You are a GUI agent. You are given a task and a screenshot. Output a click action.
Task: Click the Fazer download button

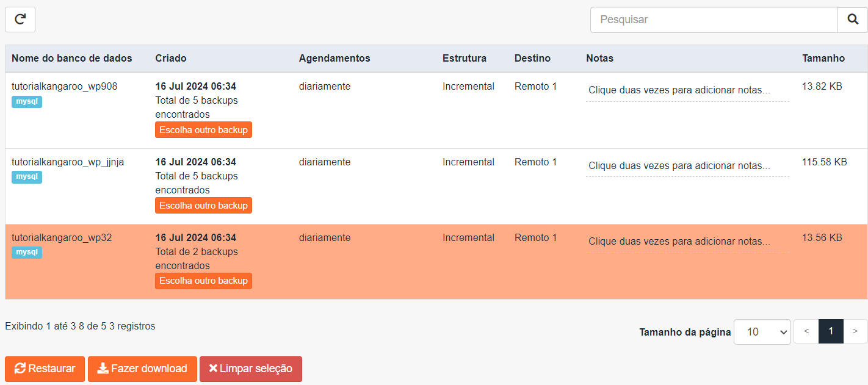tap(142, 369)
